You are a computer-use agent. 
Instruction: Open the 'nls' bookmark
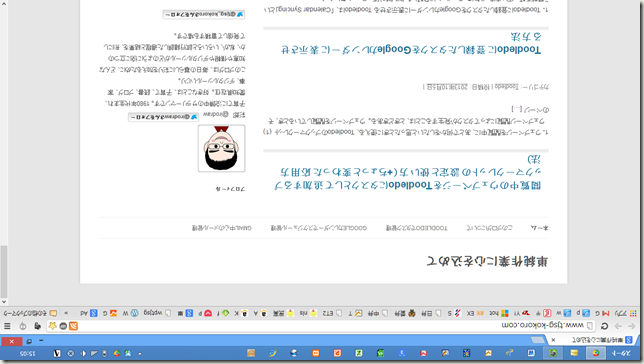308,313
